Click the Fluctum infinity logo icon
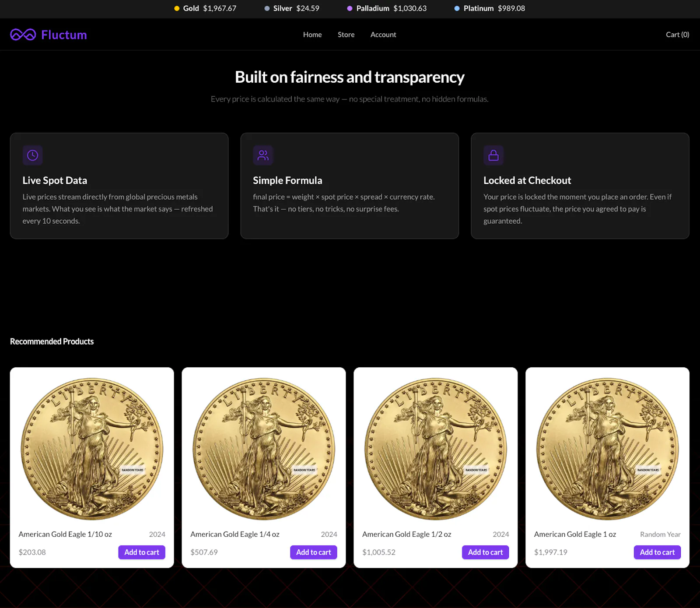 [x=23, y=35]
